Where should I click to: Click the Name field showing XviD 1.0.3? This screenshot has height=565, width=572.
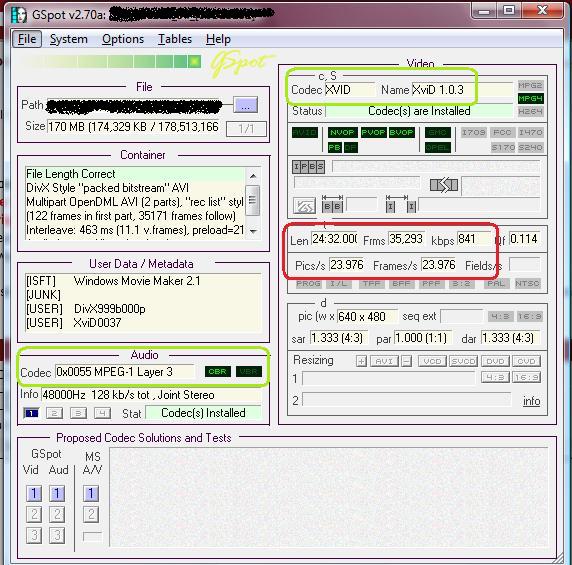(462, 90)
